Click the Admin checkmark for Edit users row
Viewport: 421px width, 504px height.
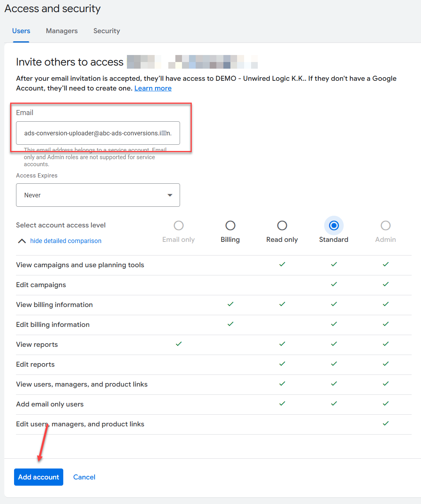[x=385, y=423]
